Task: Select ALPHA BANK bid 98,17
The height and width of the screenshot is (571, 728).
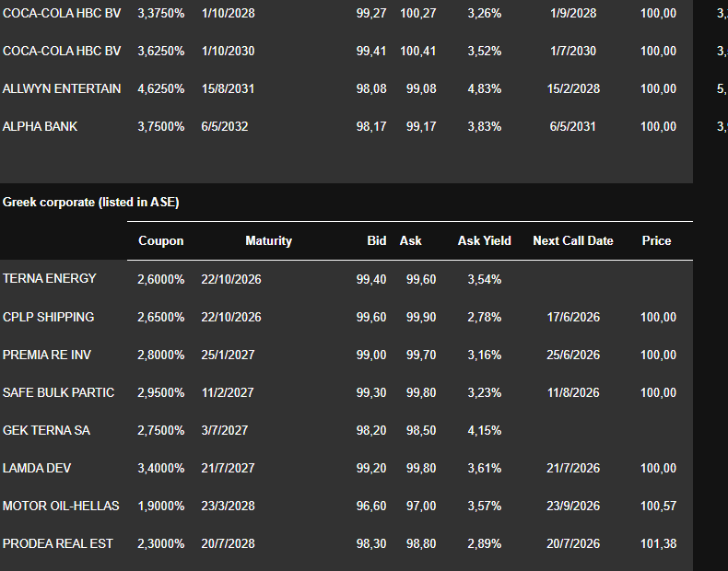Action: [371, 126]
